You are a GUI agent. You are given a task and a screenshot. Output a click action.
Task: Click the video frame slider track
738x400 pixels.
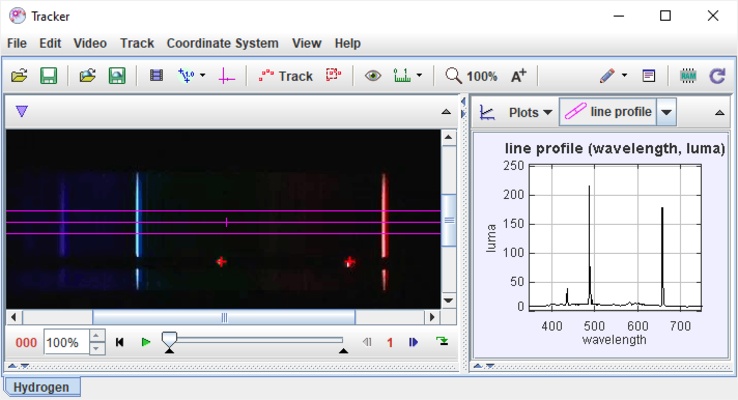(x=256, y=341)
